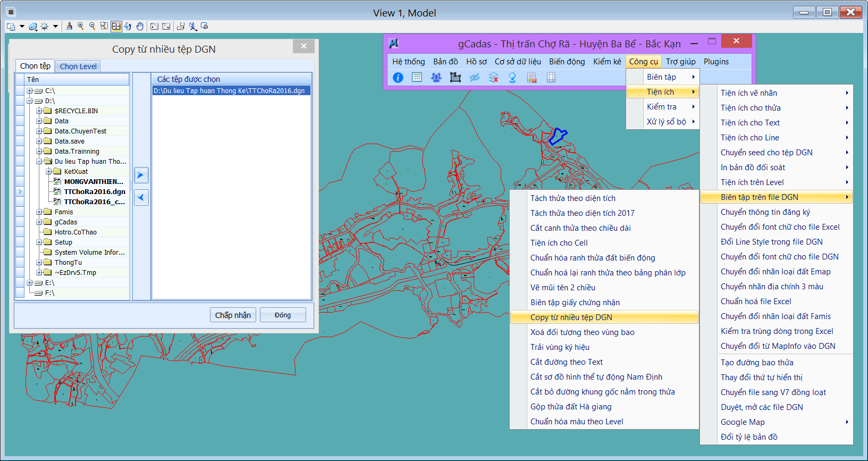The width and height of the screenshot is (868, 461).
Task: Open the Google Map submenu
Action: pos(743,422)
